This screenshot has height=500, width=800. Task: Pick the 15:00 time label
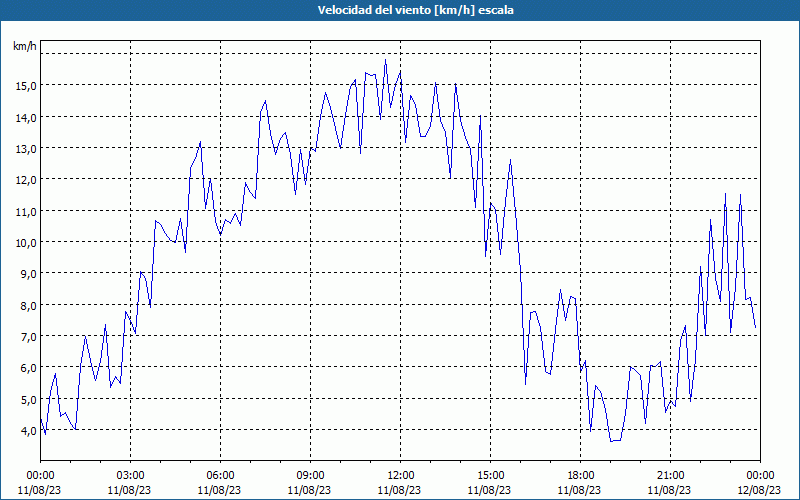pyautogui.click(x=490, y=476)
